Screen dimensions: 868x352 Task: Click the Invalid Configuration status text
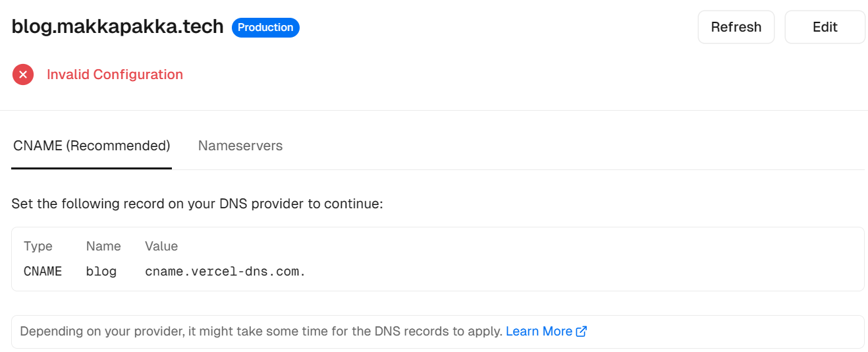point(115,74)
